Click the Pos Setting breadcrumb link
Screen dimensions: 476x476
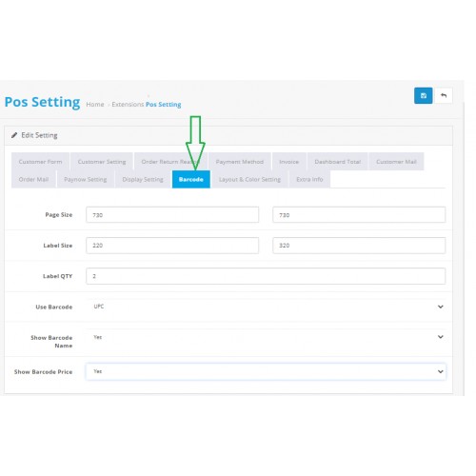[x=164, y=105]
